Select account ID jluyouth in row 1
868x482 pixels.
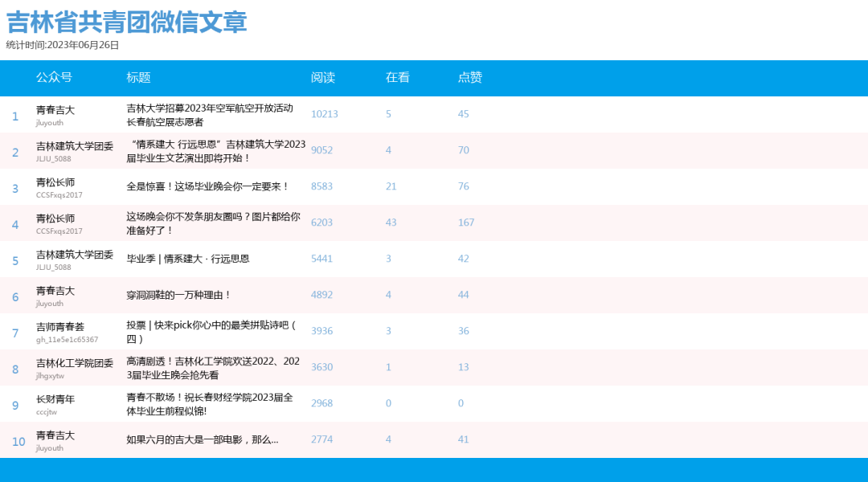50,123
